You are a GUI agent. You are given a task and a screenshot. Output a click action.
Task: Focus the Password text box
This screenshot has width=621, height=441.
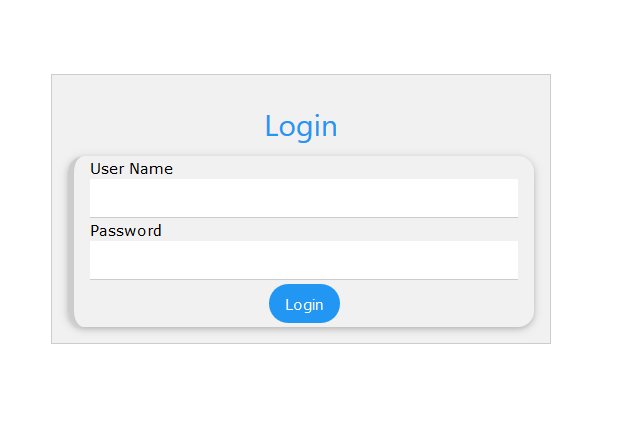tap(303, 259)
